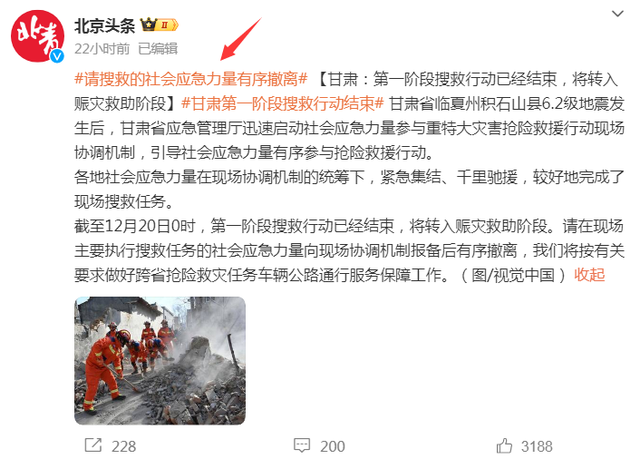Click the blue verified badge on avatar

click(x=57, y=56)
